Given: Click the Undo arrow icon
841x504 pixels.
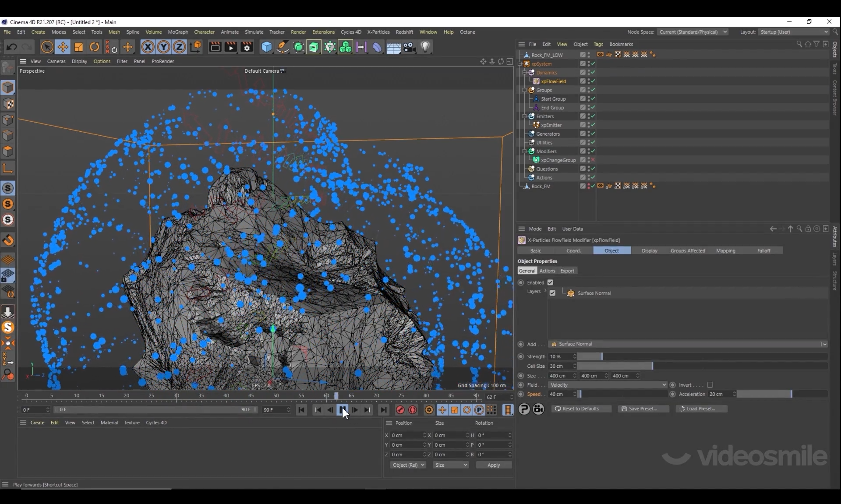Looking at the screenshot, I should point(12,47).
